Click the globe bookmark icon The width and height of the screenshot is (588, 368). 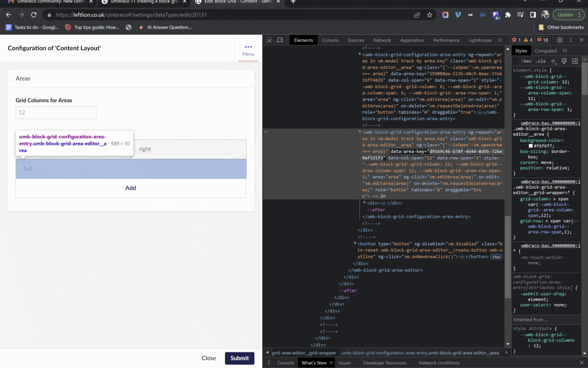(129, 27)
